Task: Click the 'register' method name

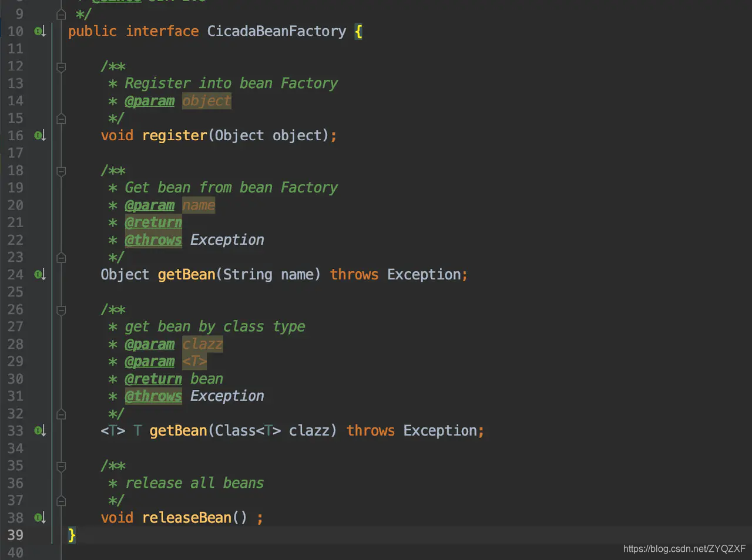Action: 174,136
